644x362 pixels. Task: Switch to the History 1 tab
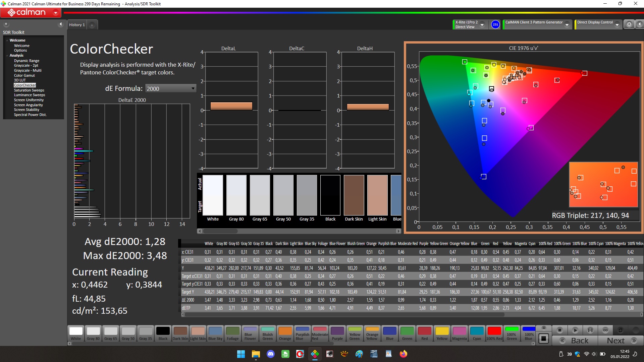(x=77, y=25)
